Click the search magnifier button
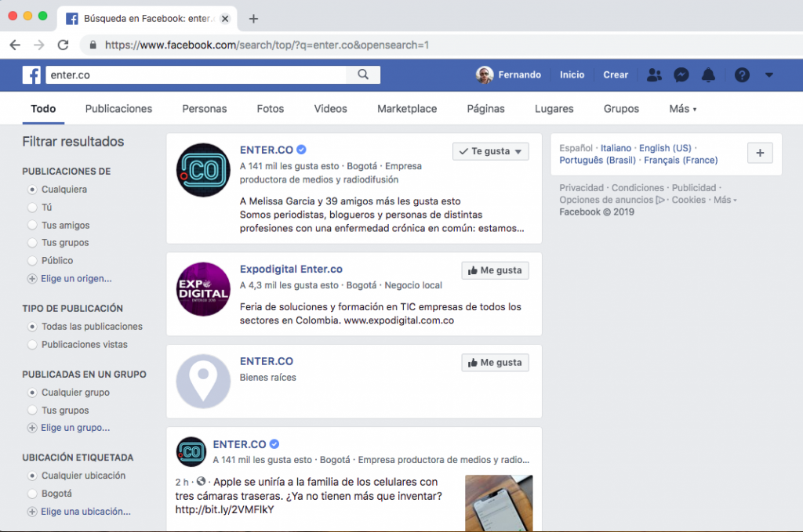The image size is (803, 532). pos(363,74)
